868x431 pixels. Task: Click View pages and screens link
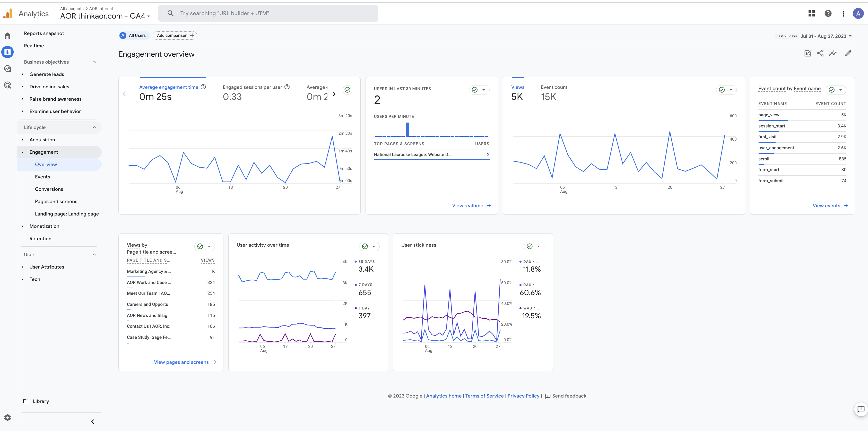[x=185, y=362]
